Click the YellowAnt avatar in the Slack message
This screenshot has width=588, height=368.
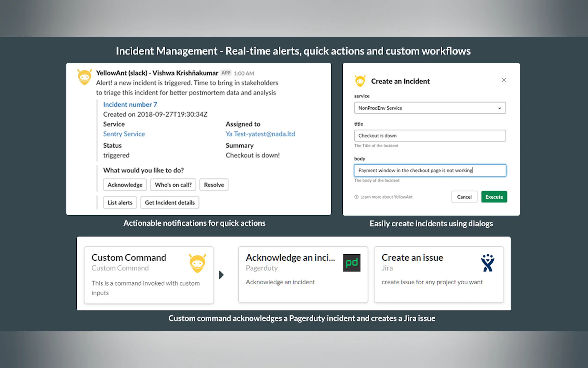coord(84,77)
